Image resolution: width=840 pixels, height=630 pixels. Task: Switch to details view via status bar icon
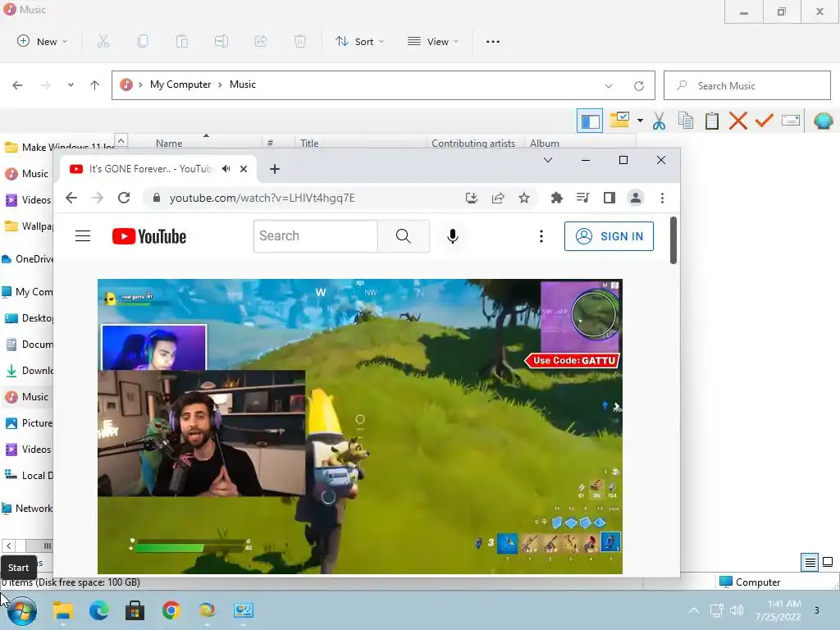[810, 562]
